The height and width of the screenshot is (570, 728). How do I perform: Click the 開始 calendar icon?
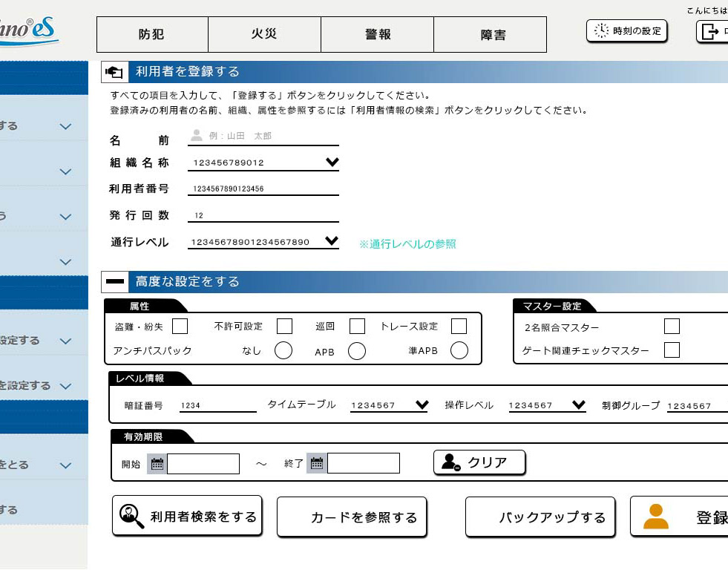(157, 464)
